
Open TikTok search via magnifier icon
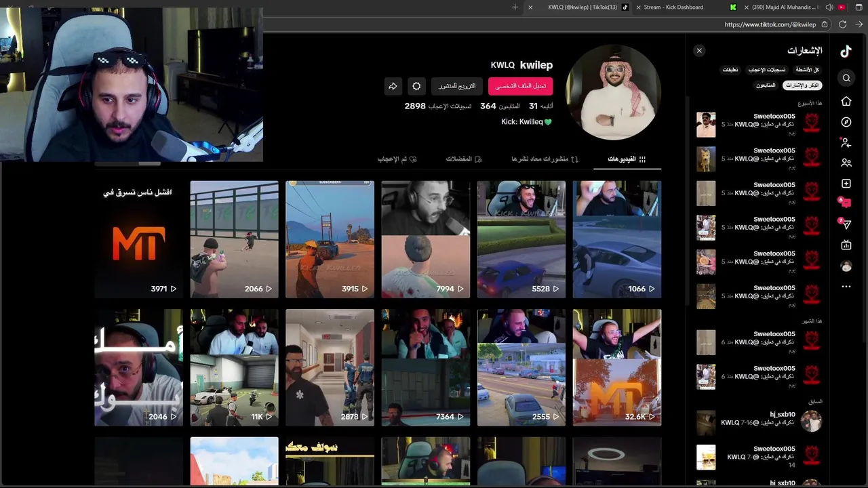point(846,78)
